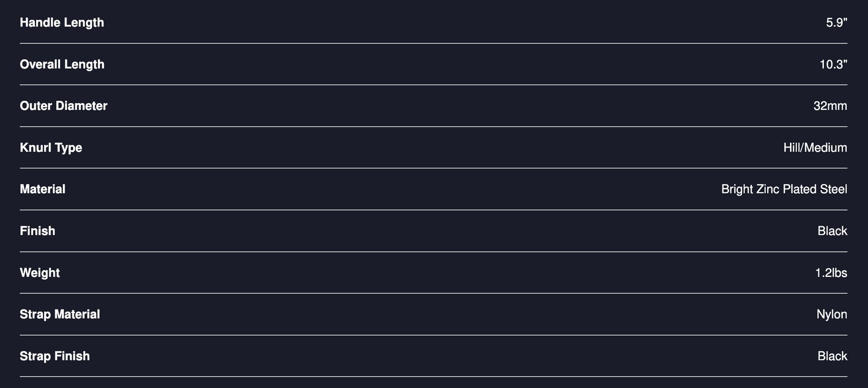Click the 10.3" overall length value

[833, 64]
